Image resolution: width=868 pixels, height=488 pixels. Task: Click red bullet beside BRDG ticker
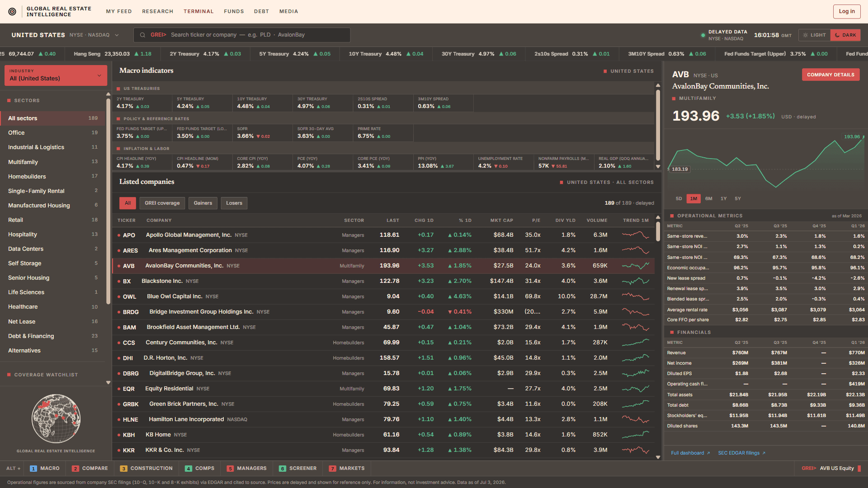[119, 312]
